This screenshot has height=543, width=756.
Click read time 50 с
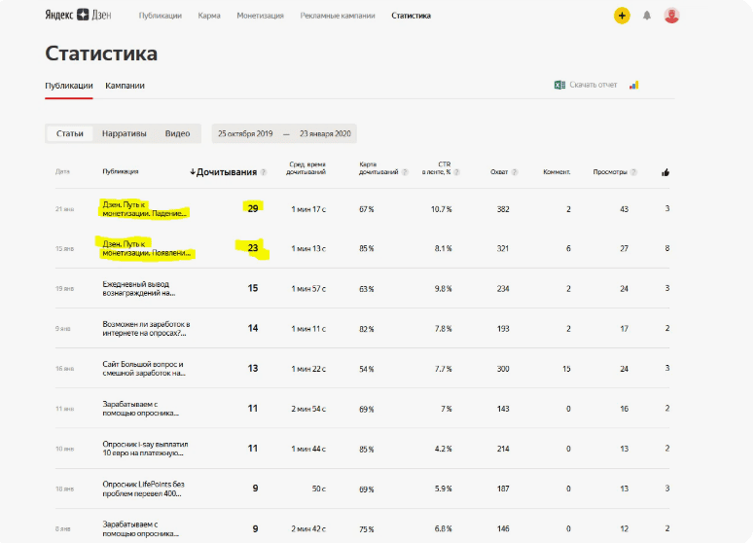click(319, 489)
